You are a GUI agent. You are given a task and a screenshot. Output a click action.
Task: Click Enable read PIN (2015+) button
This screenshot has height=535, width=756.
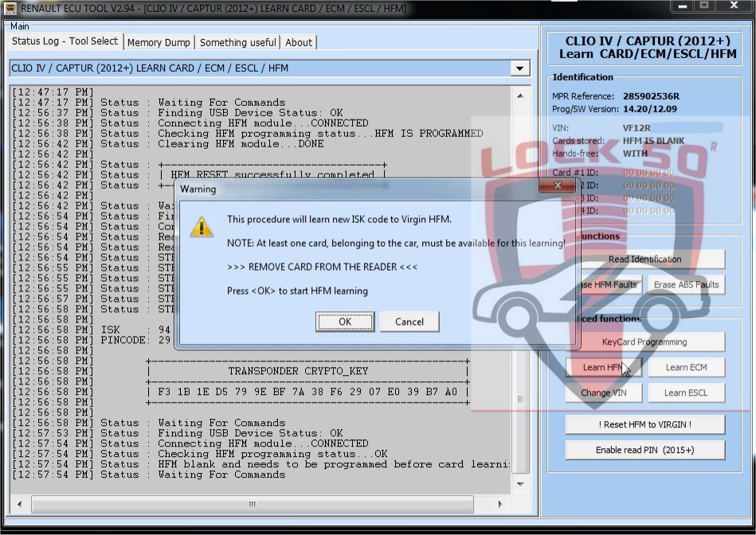pyautogui.click(x=644, y=450)
